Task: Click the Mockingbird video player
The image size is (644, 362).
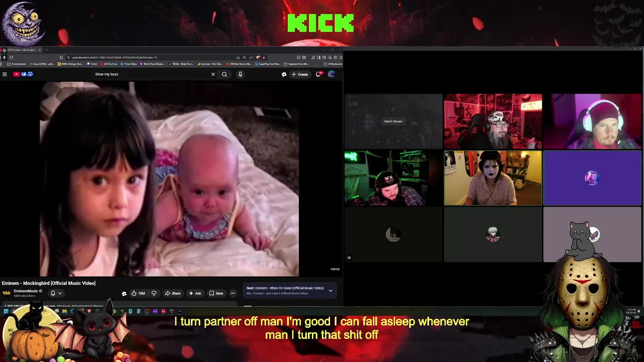Action: (170, 178)
